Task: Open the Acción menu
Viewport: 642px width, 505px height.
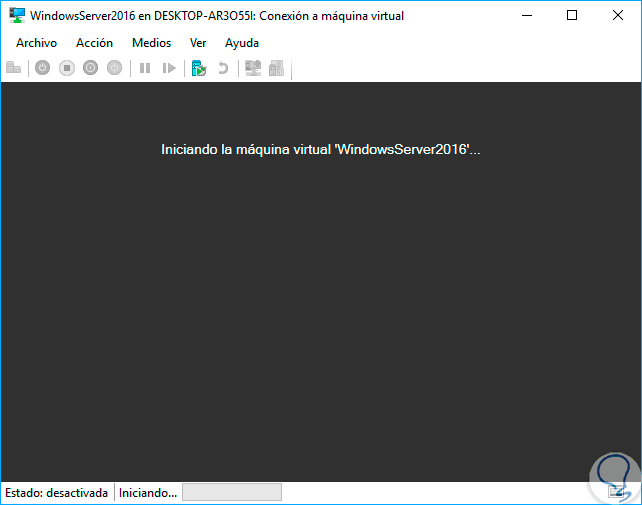Action: pyautogui.click(x=94, y=43)
